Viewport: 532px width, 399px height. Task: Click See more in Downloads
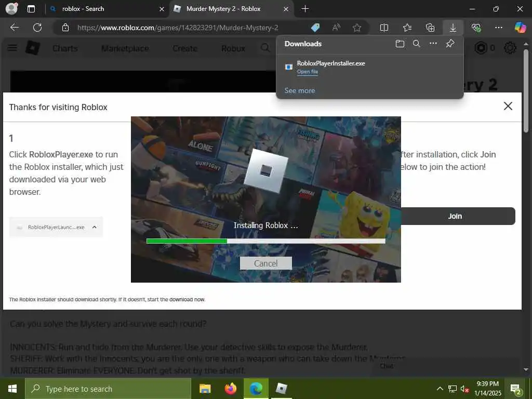coord(300,90)
